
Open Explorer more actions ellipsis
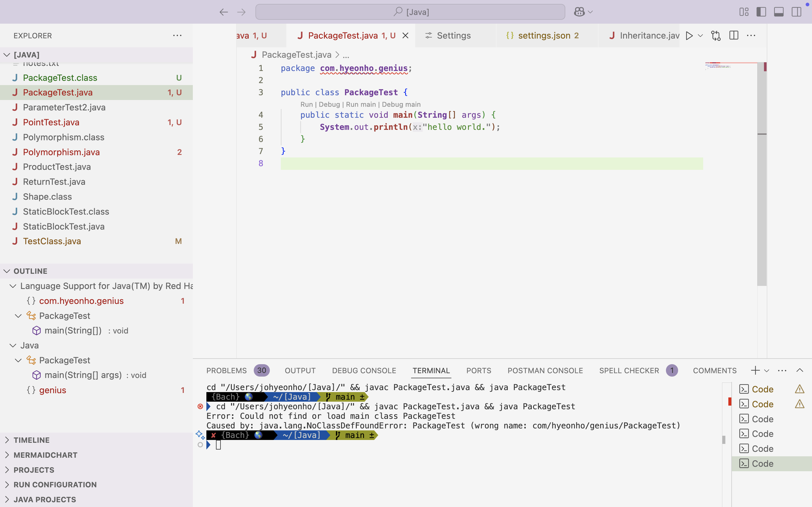click(177, 35)
